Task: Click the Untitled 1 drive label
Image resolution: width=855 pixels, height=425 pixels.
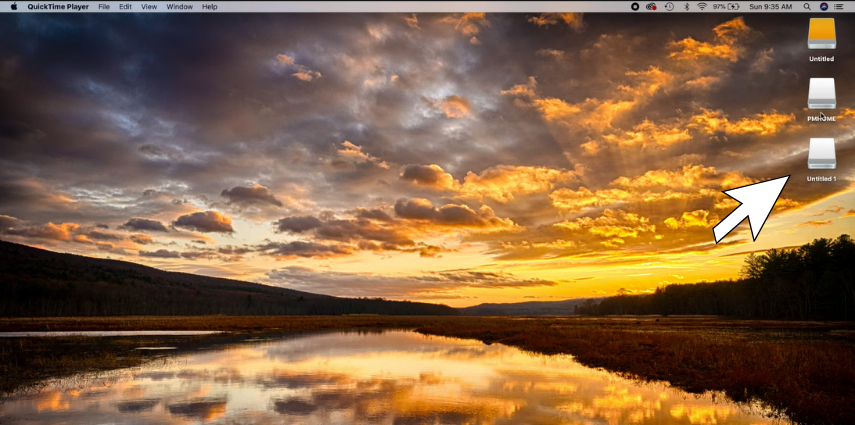Action: (x=821, y=178)
